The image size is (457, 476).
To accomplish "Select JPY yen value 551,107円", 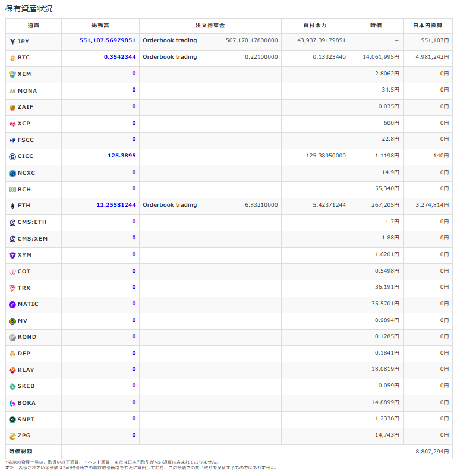I will click(435, 40).
